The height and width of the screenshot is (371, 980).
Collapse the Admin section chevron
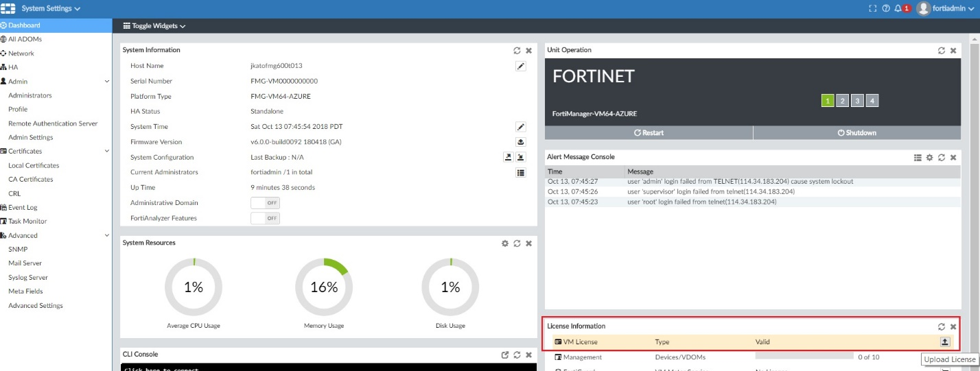coord(106,82)
